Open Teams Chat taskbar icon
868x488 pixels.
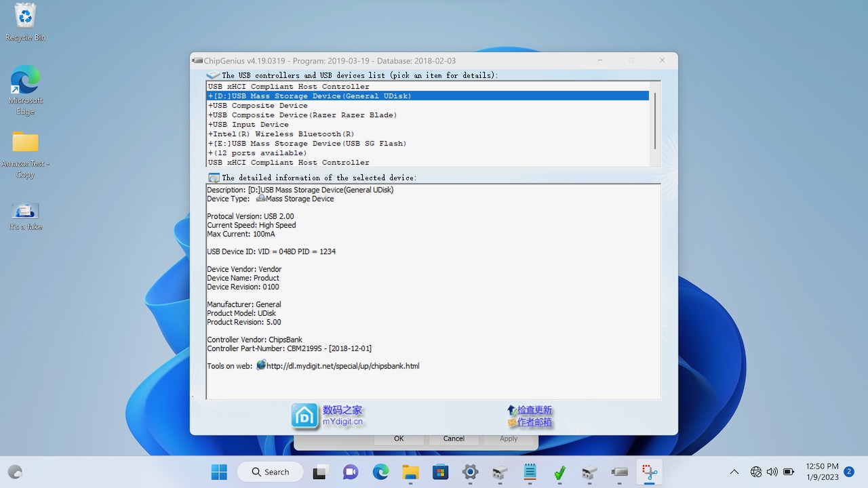tap(350, 472)
